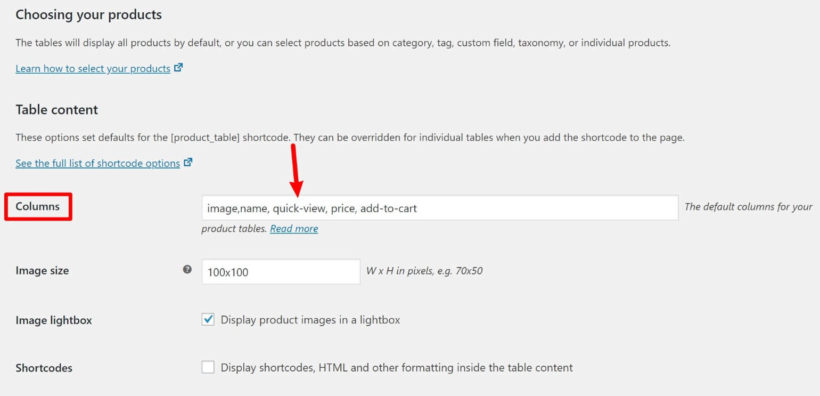Click the Shortcodes setting label

click(x=44, y=368)
